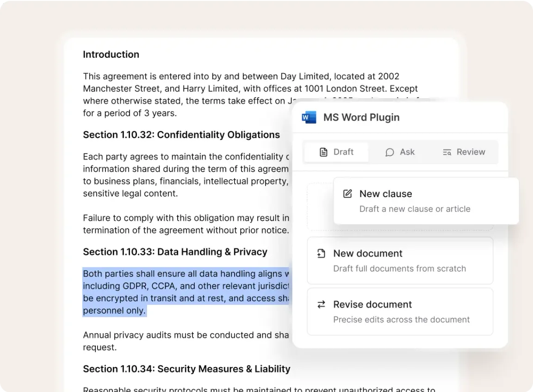533x392 pixels.
Task: Click the Introduction heading
Action: tap(111, 54)
